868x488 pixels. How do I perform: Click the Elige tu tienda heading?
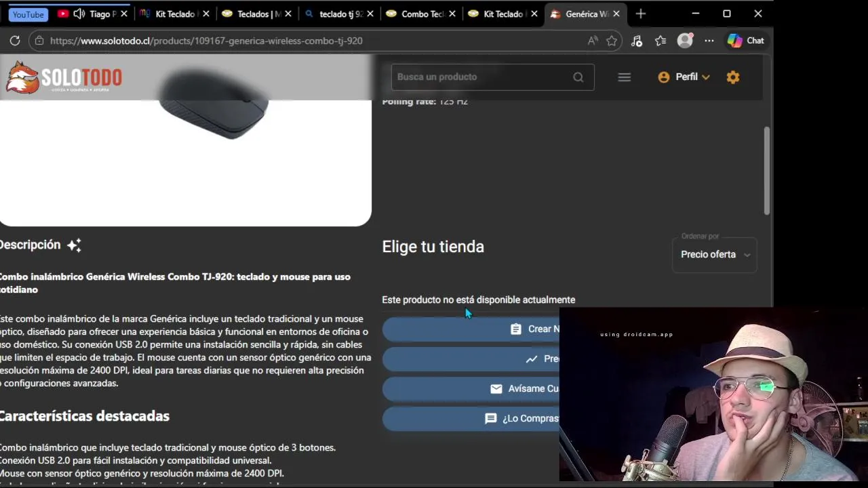[x=433, y=247]
